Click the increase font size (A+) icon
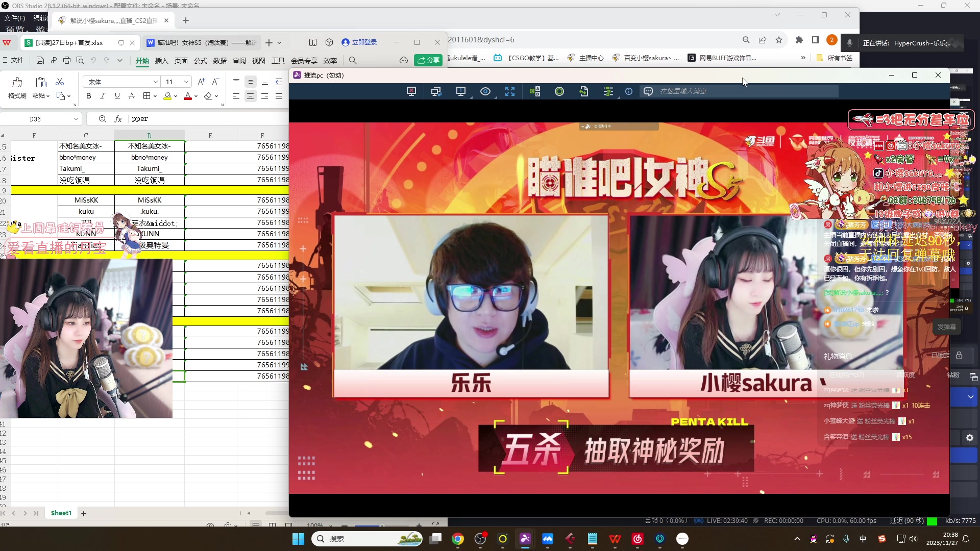This screenshot has height=551, width=980. (201, 81)
